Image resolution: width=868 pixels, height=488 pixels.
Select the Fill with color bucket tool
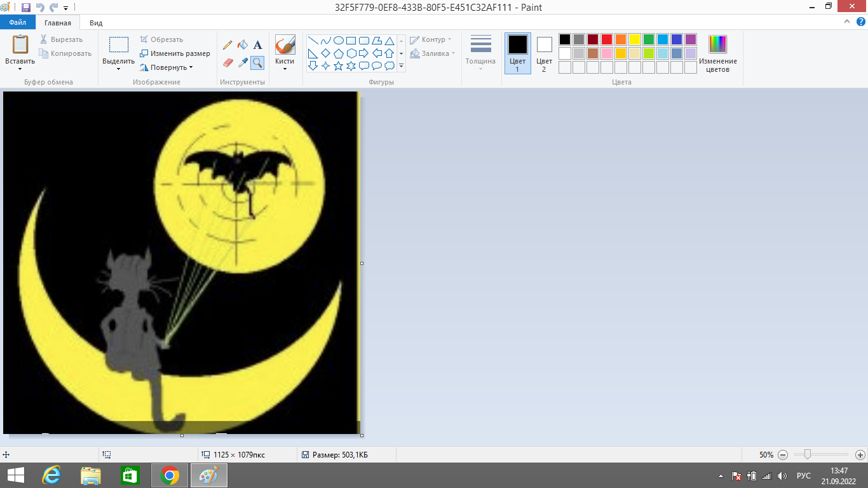tap(242, 45)
